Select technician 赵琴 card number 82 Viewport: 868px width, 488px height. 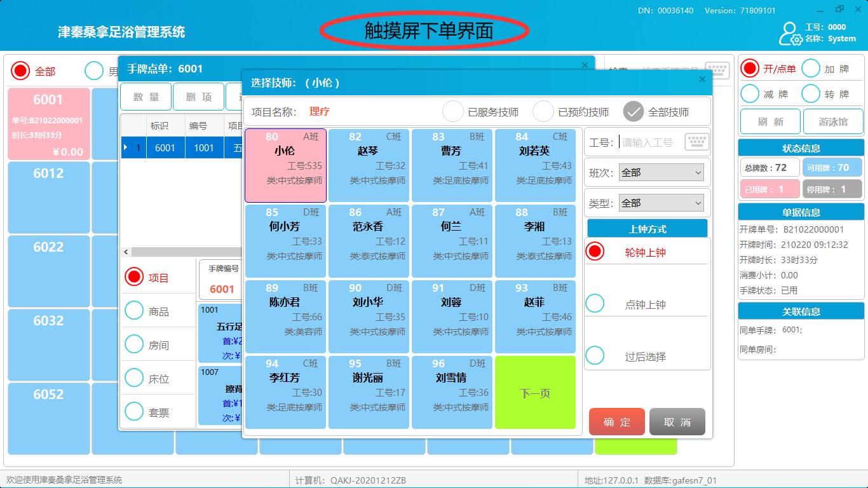pyautogui.click(x=369, y=165)
